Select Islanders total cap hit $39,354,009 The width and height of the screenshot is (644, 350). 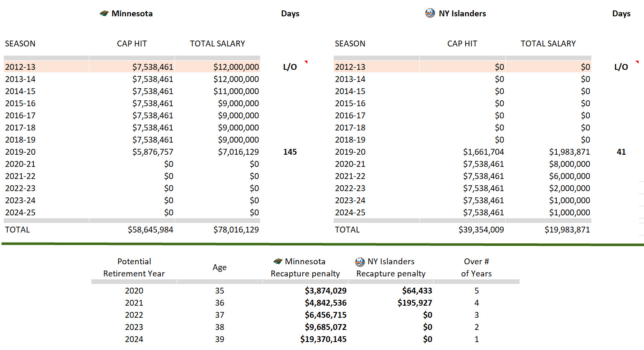click(481, 230)
